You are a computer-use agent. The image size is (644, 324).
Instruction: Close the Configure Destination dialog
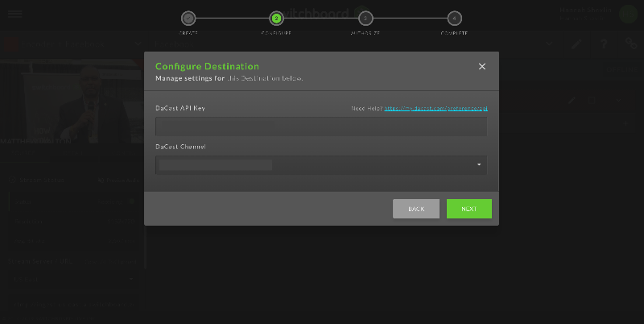481,66
